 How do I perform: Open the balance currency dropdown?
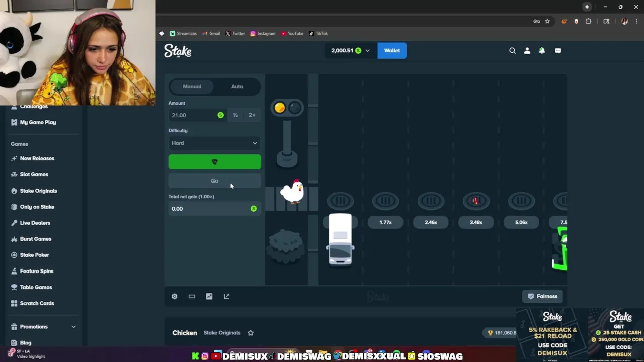pyautogui.click(x=350, y=50)
